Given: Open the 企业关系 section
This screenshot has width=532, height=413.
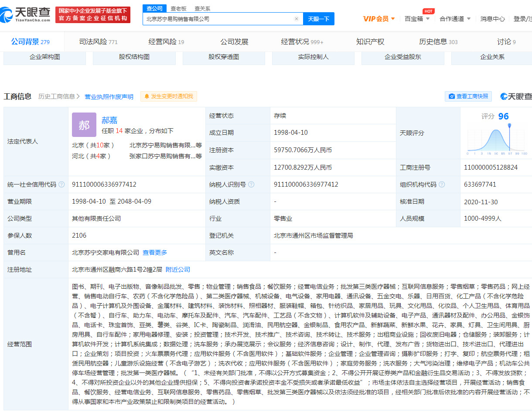Looking at the screenshot, I should (x=492, y=57).
